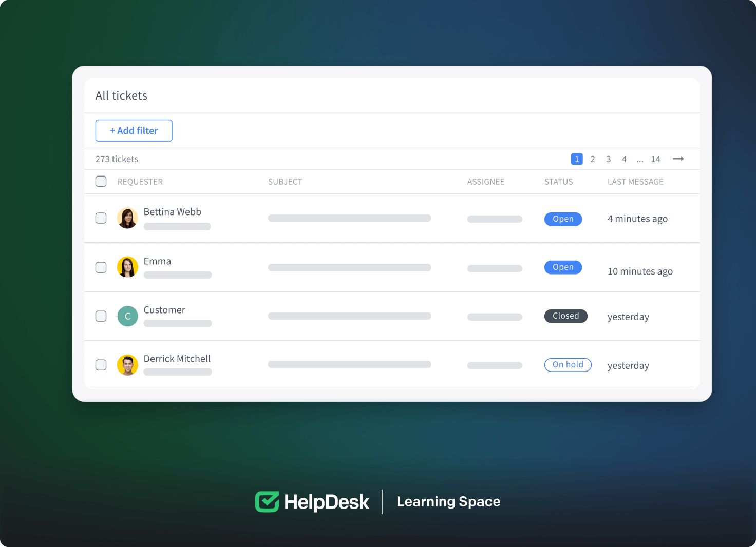Click Derrick Mitchell's avatar
Viewport: 756px width, 547px height.
tap(127, 365)
